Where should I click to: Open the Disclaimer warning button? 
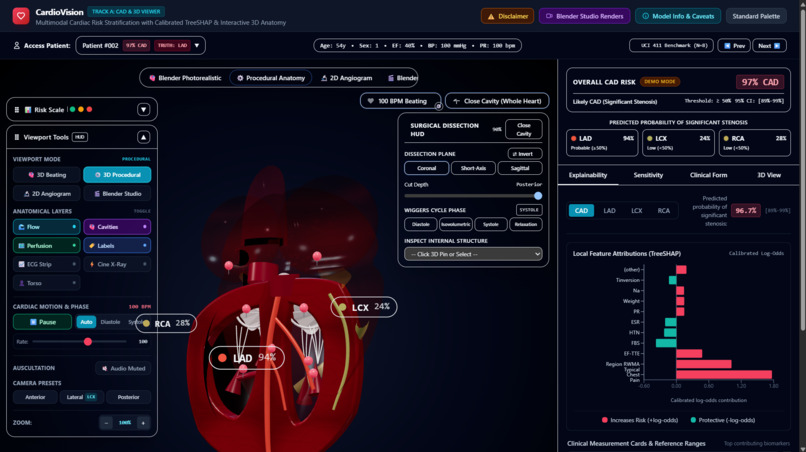[507, 16]
